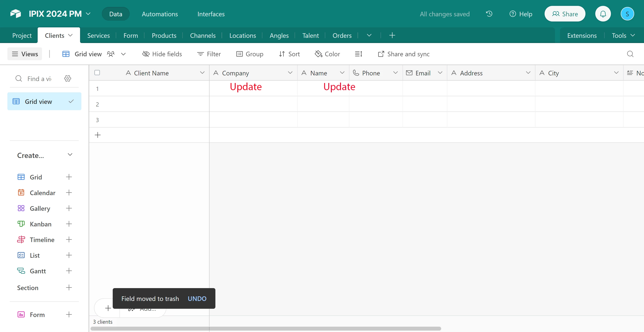644x332 pixels.
Task: Click the Share button
Action: click(565, 14)
